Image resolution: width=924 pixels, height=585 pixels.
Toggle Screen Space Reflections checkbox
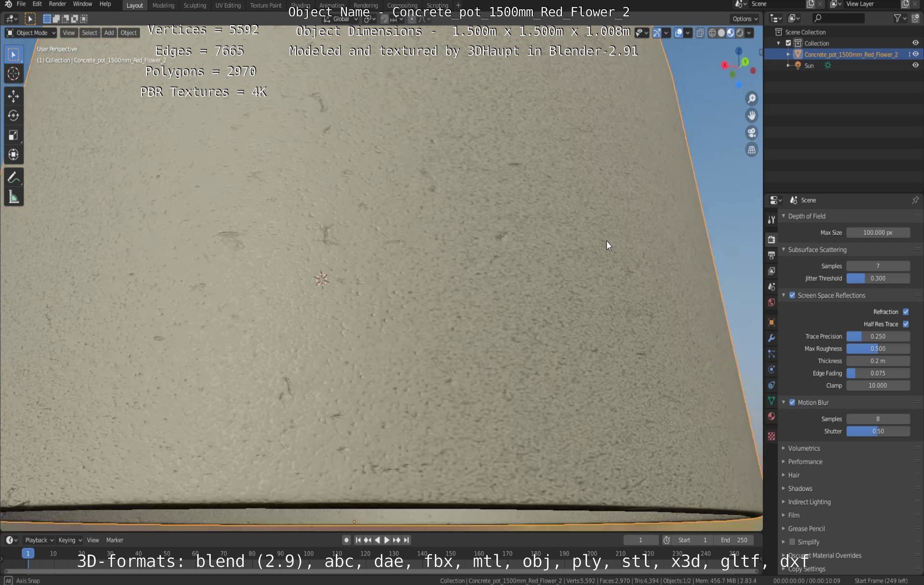click(x=792, y=295)
